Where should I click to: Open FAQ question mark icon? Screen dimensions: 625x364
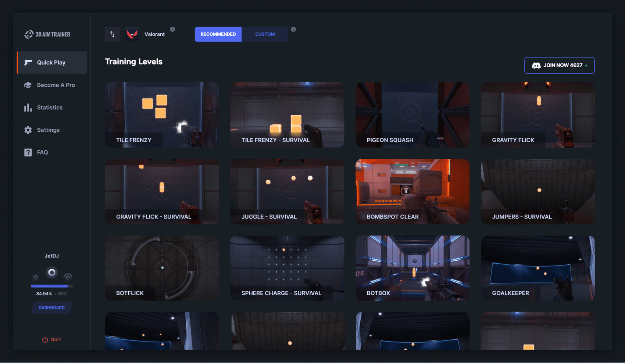tap(28, 152)
